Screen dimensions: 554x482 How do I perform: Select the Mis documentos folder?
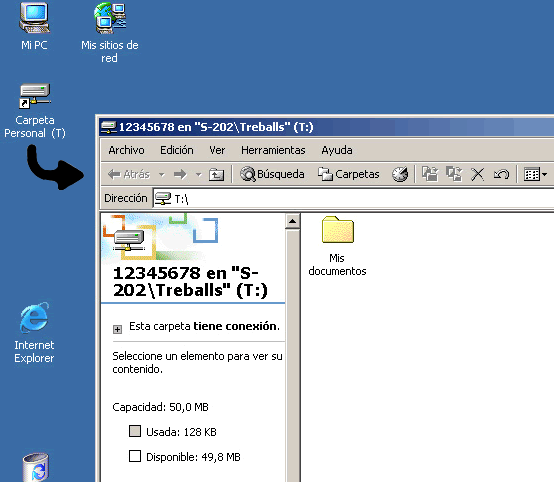337,246
